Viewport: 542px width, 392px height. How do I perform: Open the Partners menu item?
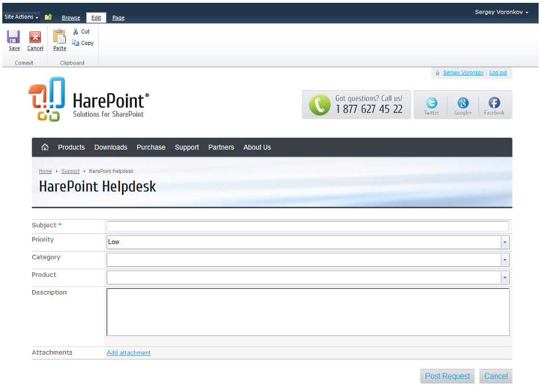pos(221,147)
